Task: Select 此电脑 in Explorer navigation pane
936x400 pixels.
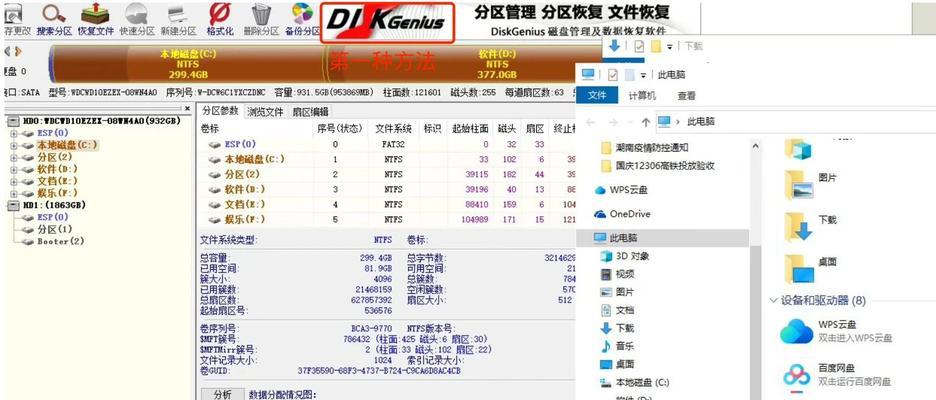Action: point(663,238)
